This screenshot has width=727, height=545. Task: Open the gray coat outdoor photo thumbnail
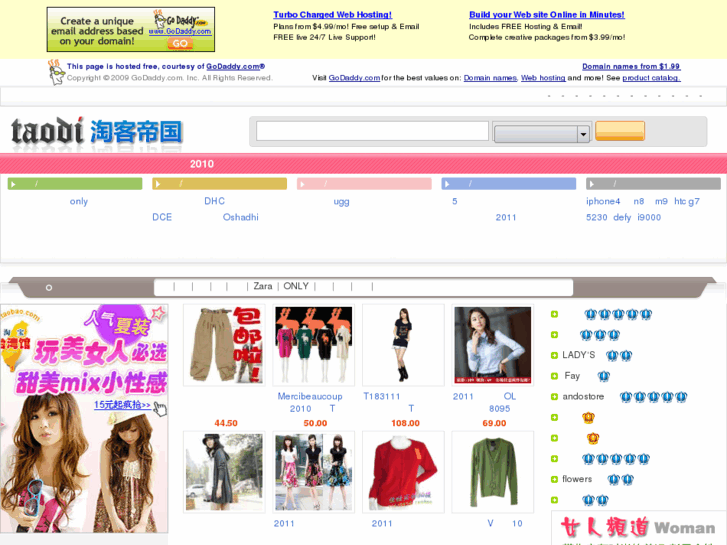click(224, 472)
